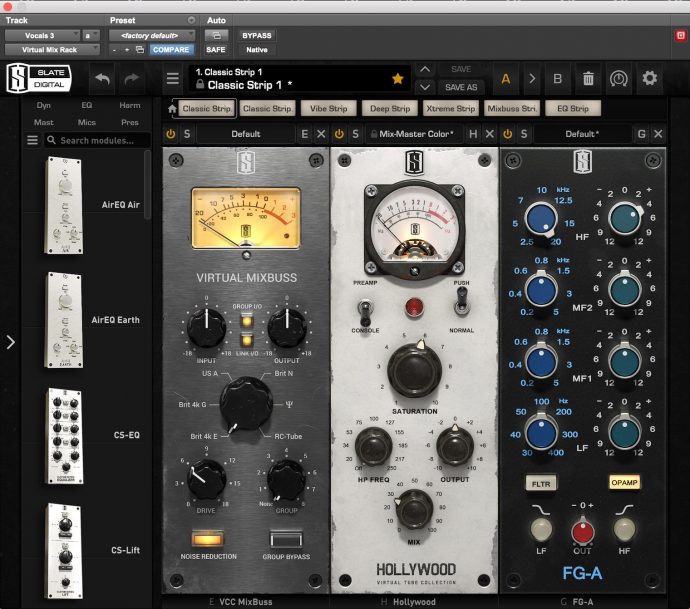The width and height of the screenshot is (690, 609).
Task: Open the Virtual Mix Rack plugin dropdown
Action: [x=52, y=50]
